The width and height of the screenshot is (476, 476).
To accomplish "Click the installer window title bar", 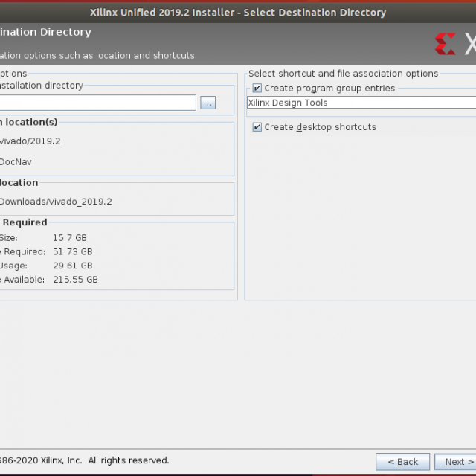I will point(238,12).
